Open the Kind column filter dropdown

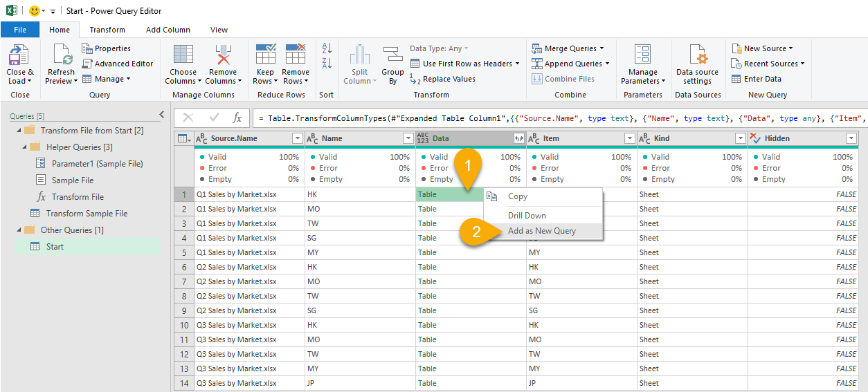click(x=740, y=138)
